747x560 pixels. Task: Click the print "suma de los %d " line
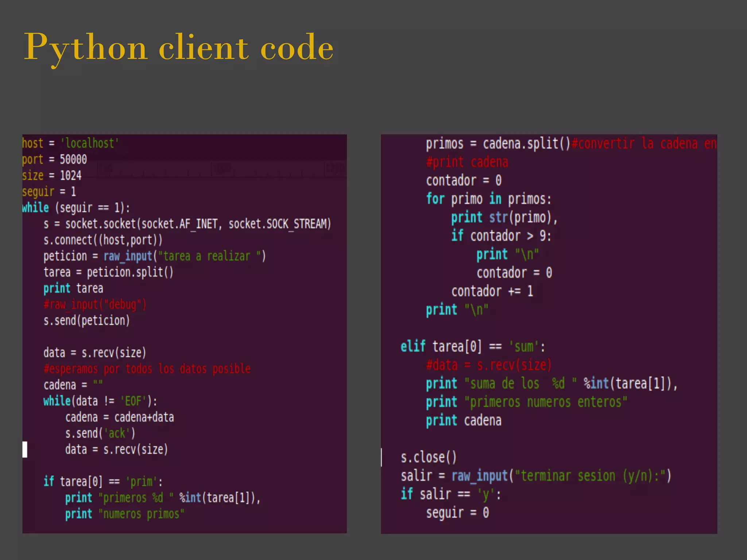[552, 384]
